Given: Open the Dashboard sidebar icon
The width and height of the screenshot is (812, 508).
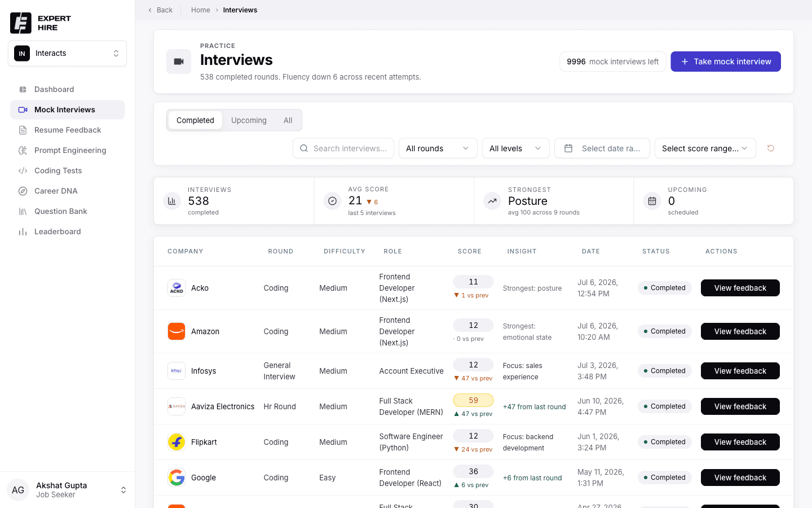Looking at the screenshot, I should click(x=23, y=89).
